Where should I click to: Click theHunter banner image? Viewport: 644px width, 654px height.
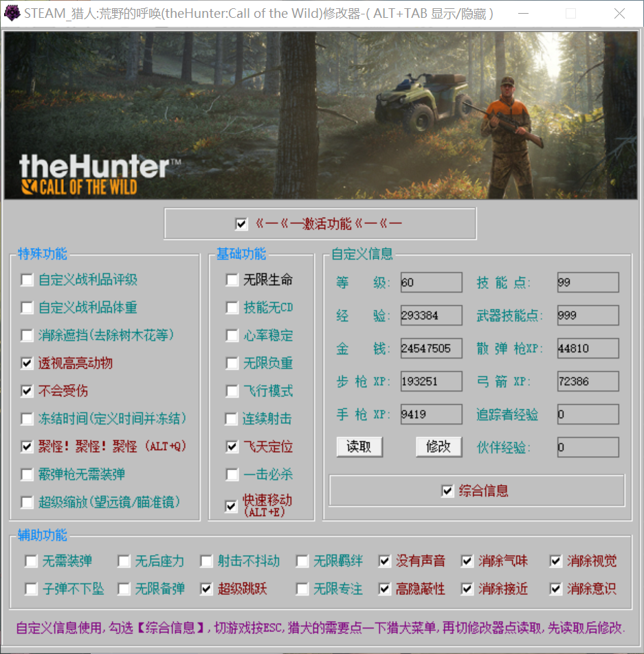pos(321,115)
